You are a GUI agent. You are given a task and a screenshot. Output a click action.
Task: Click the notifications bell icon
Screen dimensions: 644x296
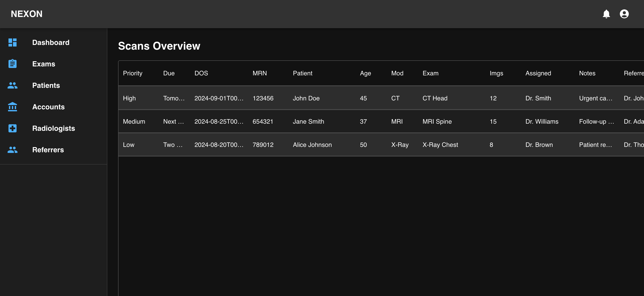606,14
